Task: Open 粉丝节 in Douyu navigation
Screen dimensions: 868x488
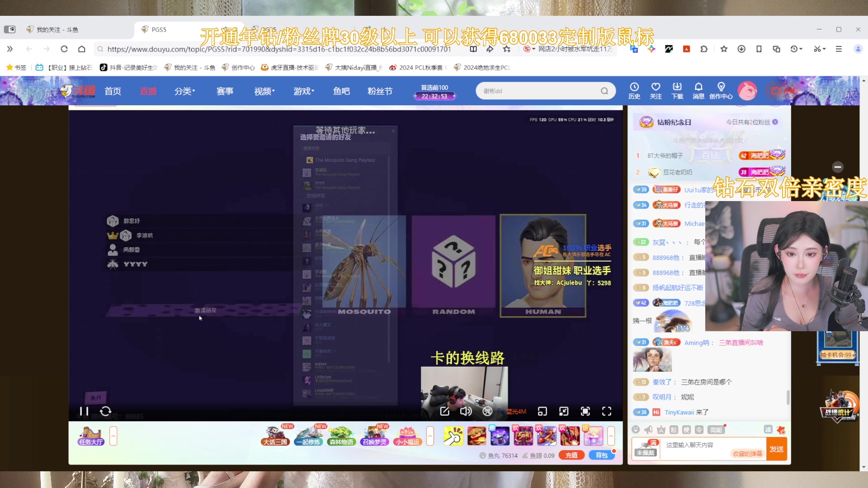Action: pyautogui.click(x=380, y=91)
